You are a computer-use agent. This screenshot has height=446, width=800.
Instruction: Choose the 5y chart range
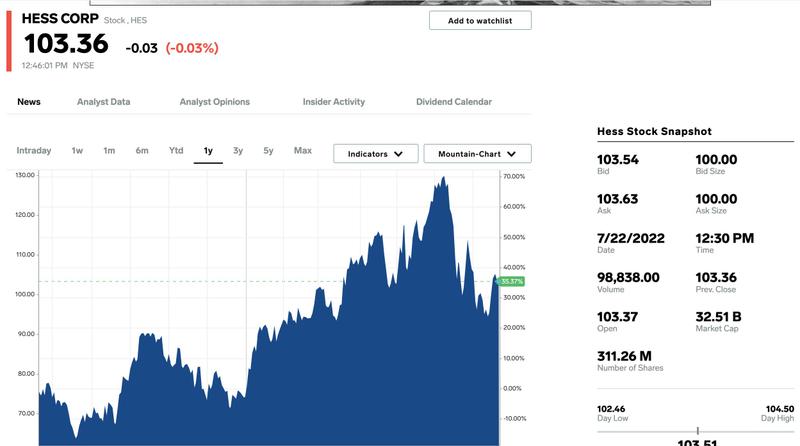pos(268,151)
